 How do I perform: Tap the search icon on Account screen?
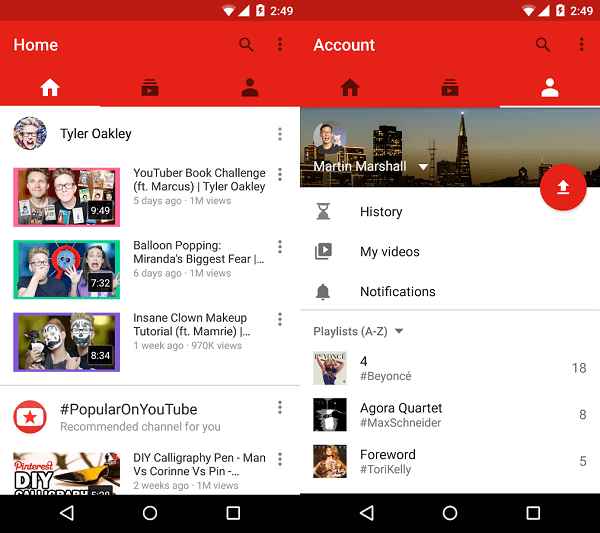543,45
